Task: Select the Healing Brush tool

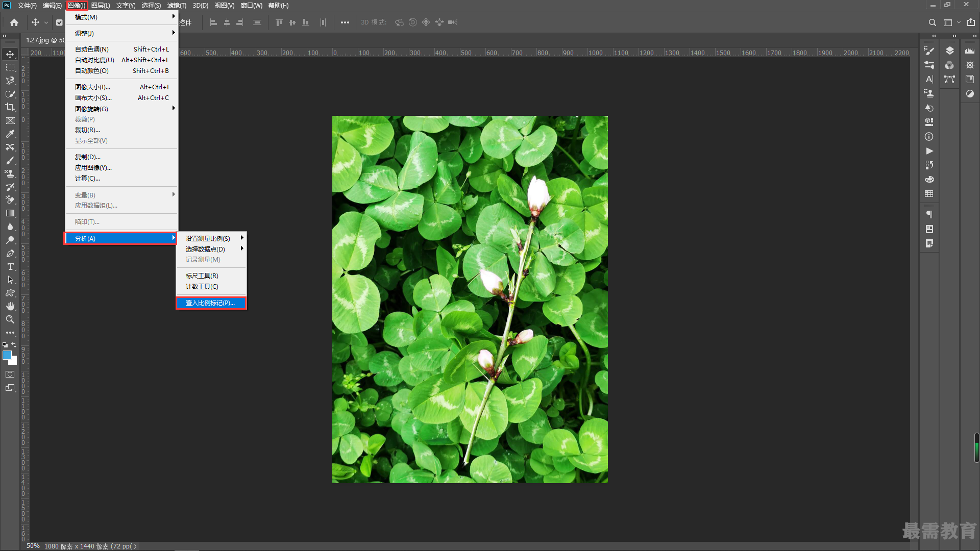Action: click(10, 147)
